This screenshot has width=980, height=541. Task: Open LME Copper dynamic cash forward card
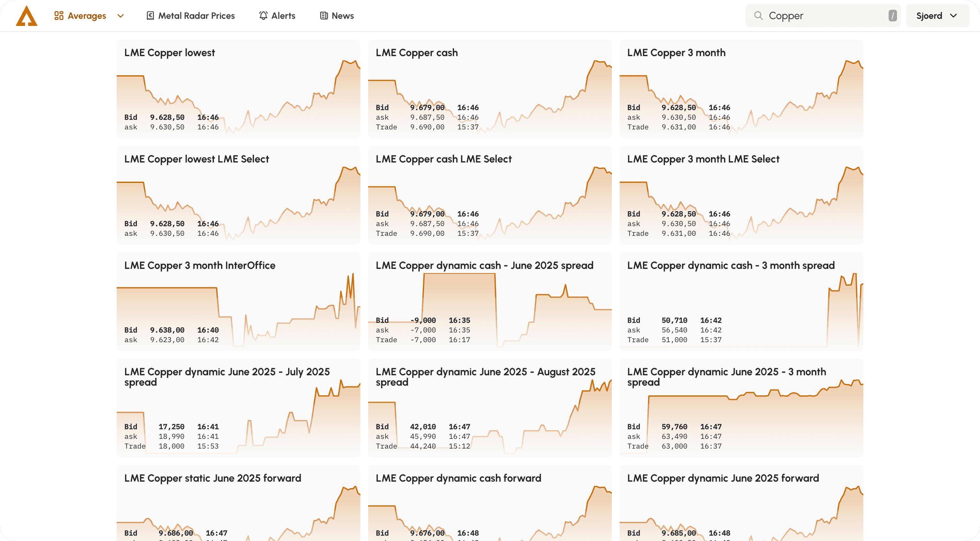pos(490,502)
